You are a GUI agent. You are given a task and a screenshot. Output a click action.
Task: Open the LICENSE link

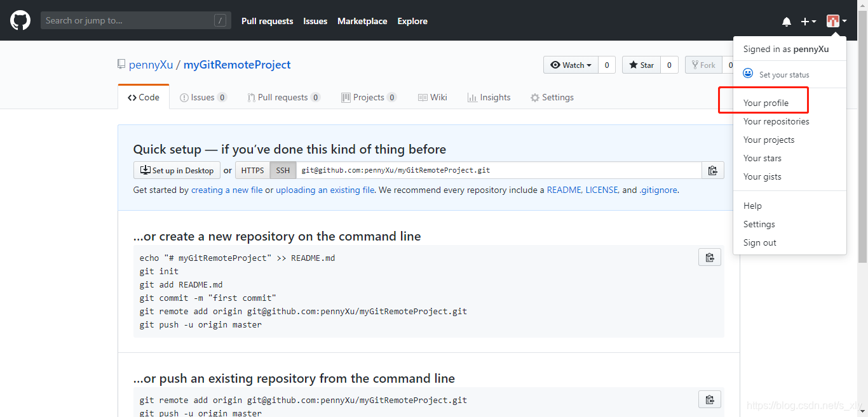tap(602, 190)
